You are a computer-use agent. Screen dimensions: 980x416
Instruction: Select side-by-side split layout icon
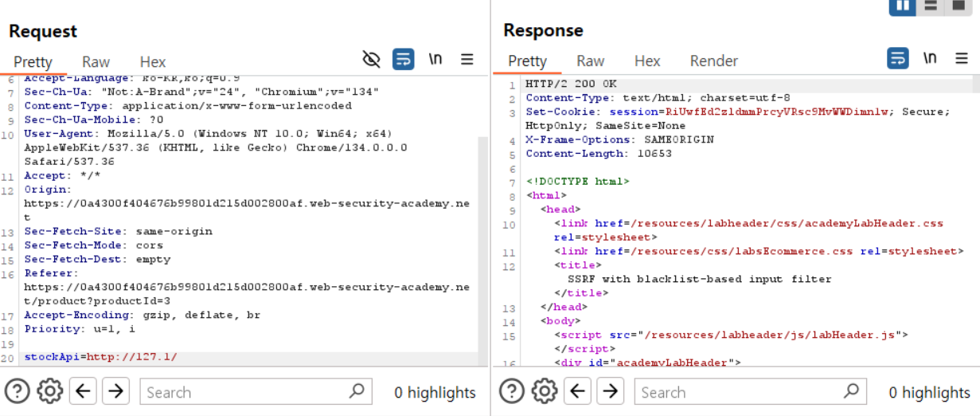tap(902, 6)
